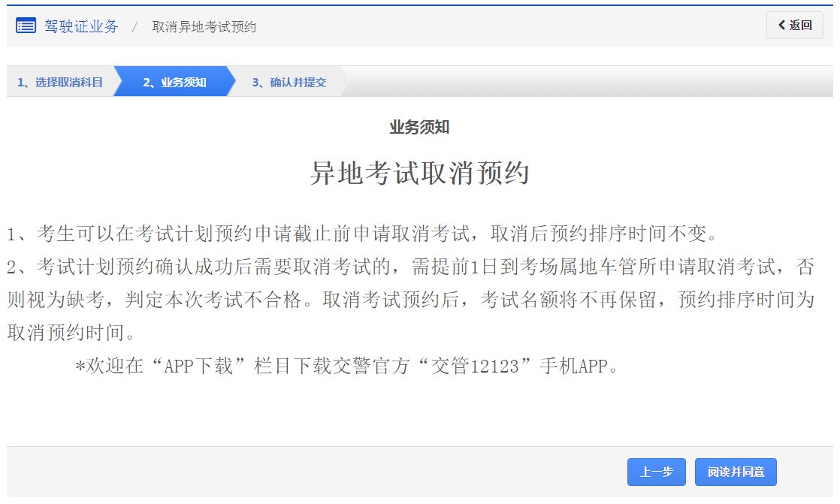
Task: Click 阅读并同意 to accept the notice
Action: pyautogui.click(x=736, y=472)
